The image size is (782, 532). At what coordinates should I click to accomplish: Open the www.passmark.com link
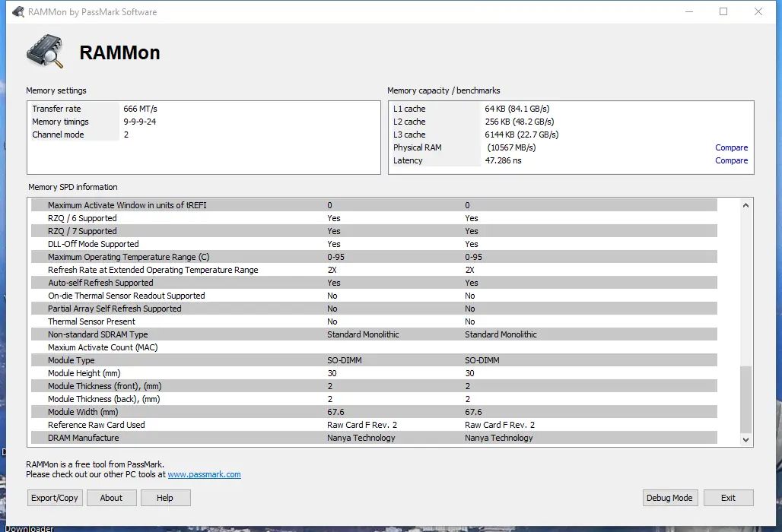coord(204,474)
